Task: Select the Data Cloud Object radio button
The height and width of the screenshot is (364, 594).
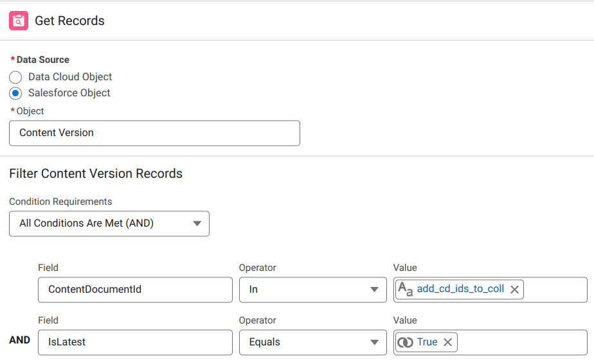Action: pos(15,77)
